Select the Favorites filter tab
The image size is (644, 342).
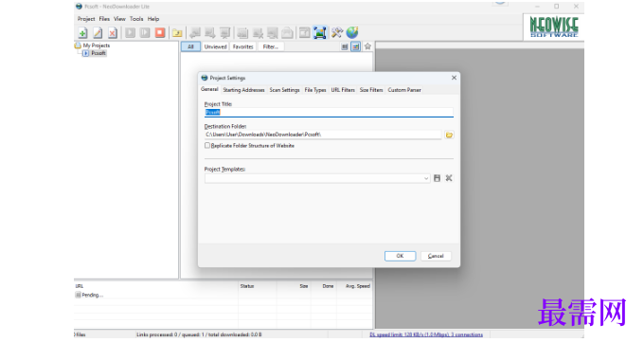click(x=242, y=46)
